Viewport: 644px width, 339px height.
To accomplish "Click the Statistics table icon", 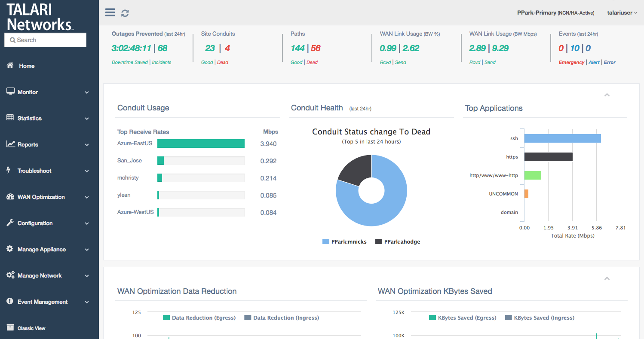I will coord(10,118).
